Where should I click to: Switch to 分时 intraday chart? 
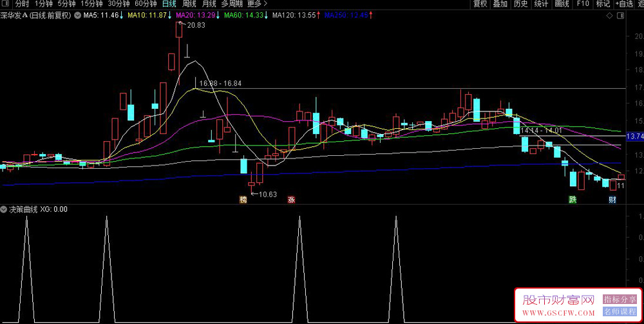click(22, 4)
